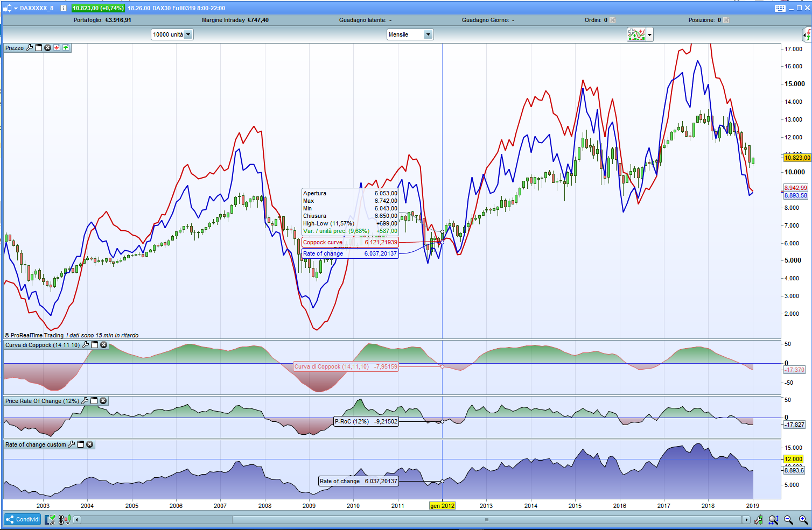Screen dimensions: 812x530
Task: Click the Rate of change custom label
Action: pos(36,444)
